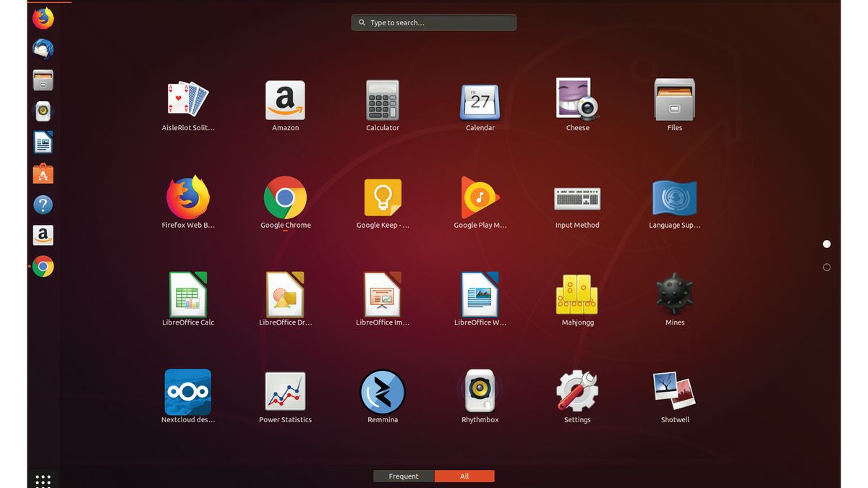Click the Type to search field
868x488 pixels.
click(x=433, y=22)
